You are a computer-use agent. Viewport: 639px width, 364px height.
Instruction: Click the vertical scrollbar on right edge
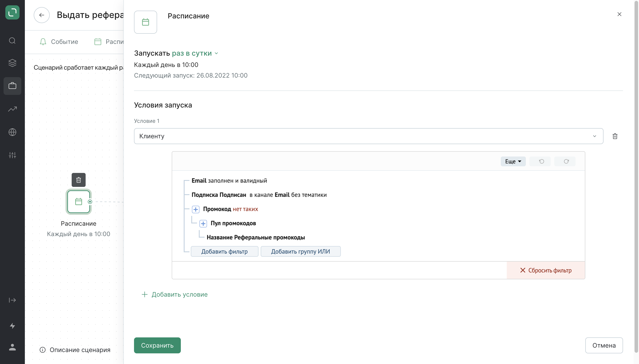[x=636, y=176]
